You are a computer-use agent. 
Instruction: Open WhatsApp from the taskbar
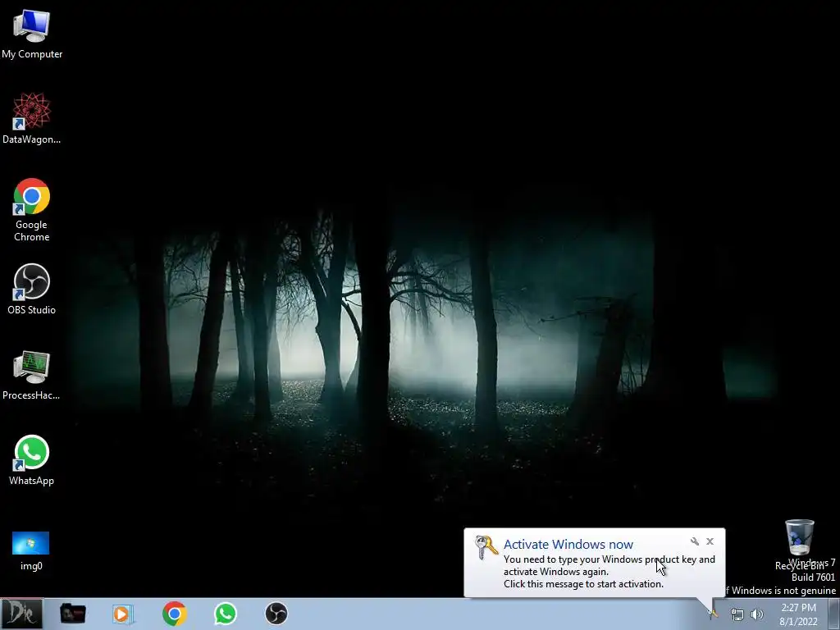[226, 614]
